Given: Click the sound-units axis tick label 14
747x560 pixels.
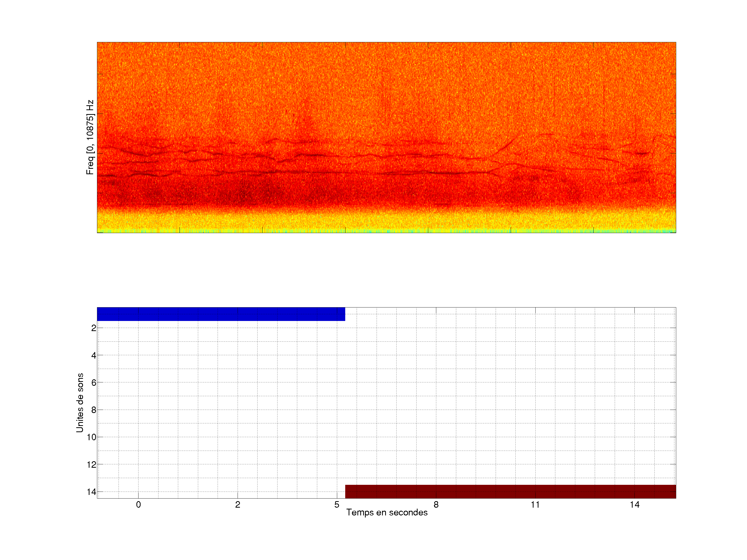Looking at the screenshot, I should pos(92,492).
